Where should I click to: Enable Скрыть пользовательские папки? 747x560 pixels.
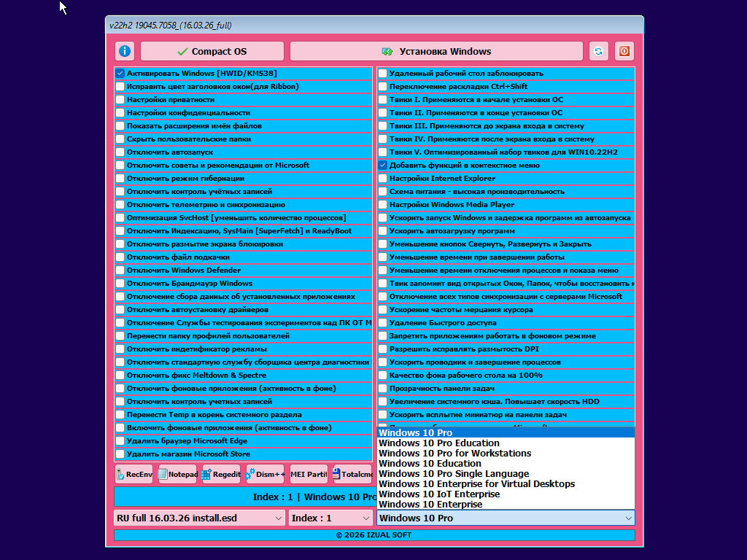click(120, 139)
